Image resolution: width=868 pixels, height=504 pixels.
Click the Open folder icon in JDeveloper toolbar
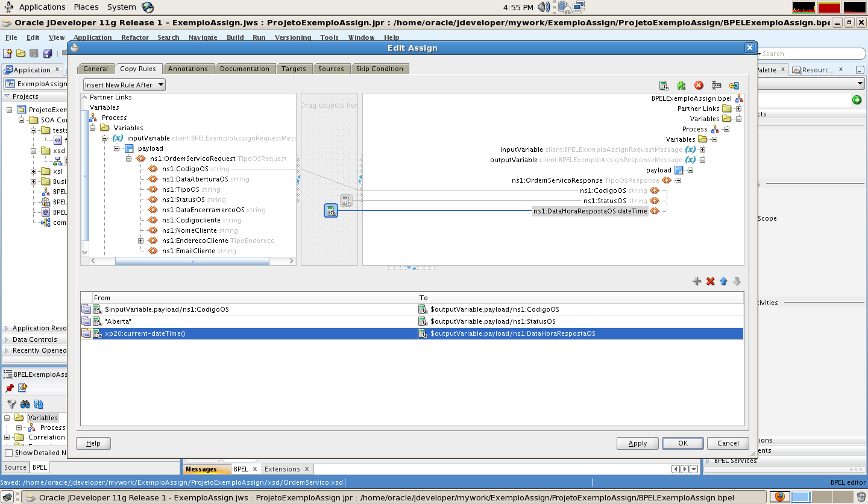coord(21,54)
